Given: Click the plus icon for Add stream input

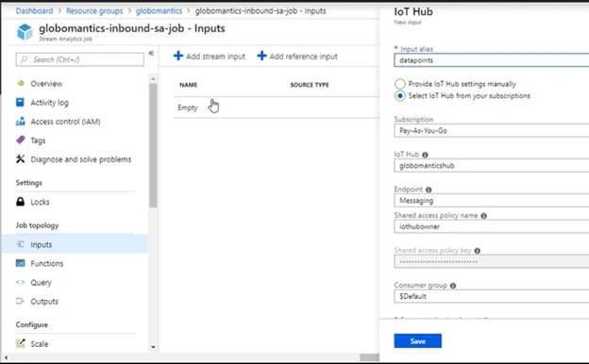Looking at the screenshot, I should 178,56.
